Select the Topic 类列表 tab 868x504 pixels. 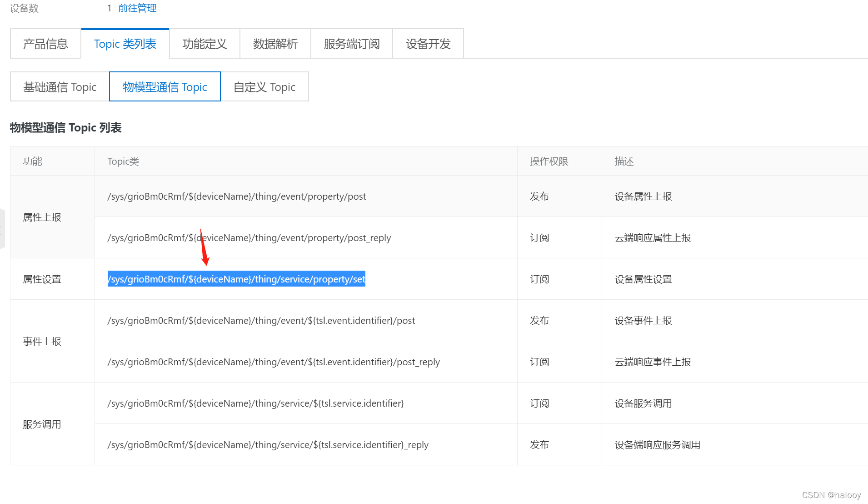(125, 44)
